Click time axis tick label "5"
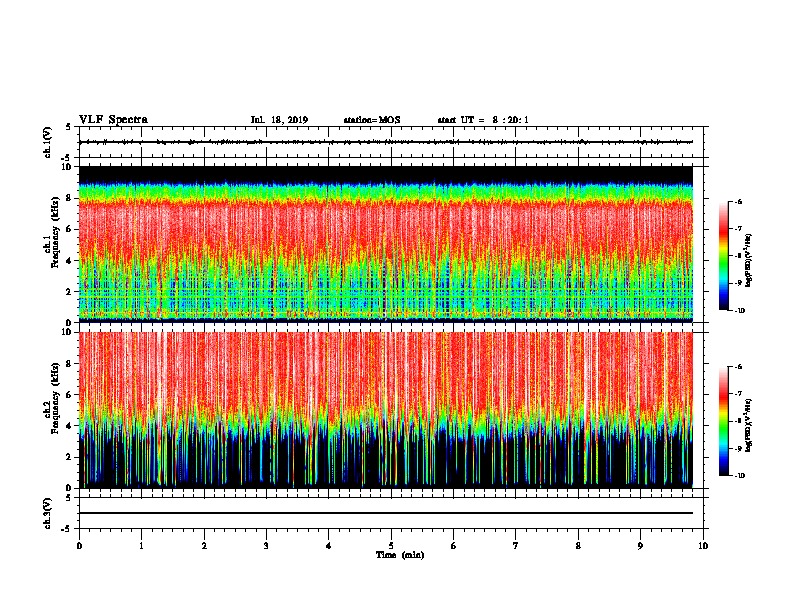Image resolution: width=792 pixels, height=612 pixels. pos(391,546)
